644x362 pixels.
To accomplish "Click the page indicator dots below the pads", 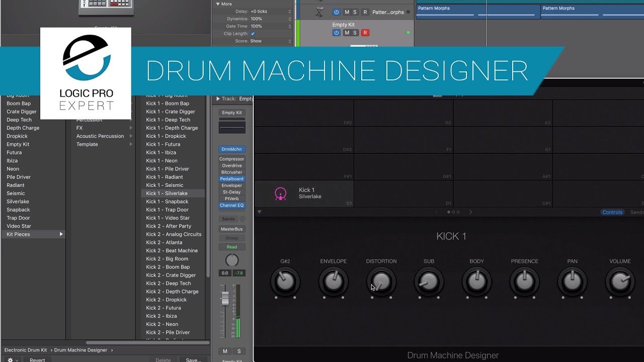I will (x=453, y=212).
